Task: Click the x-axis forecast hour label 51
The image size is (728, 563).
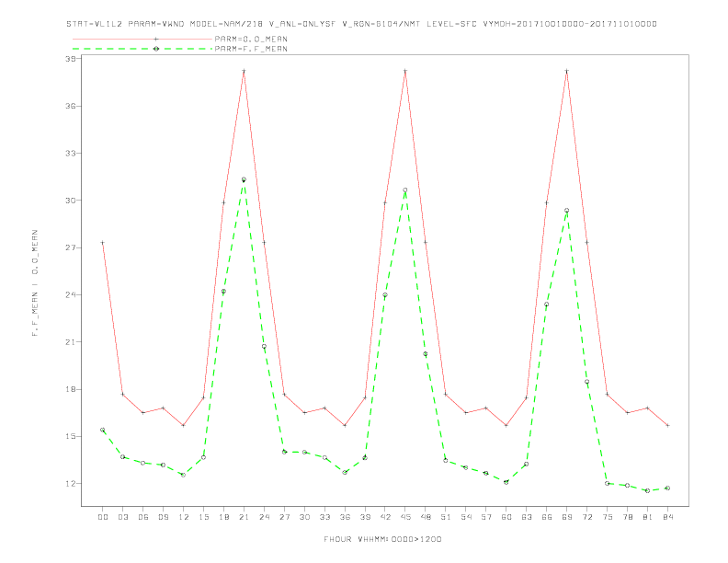Action: click(446, 517)
